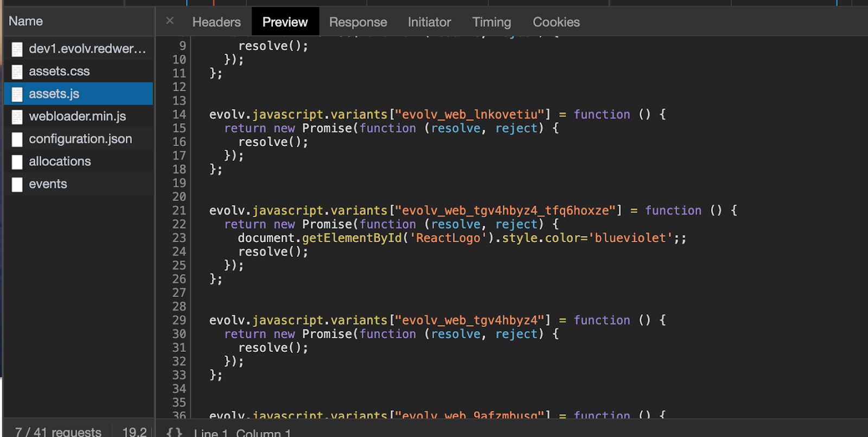Click the "evolv_web_tgv4hbyz4_tfq6hoxze" variant key

[x=506, y=211]
